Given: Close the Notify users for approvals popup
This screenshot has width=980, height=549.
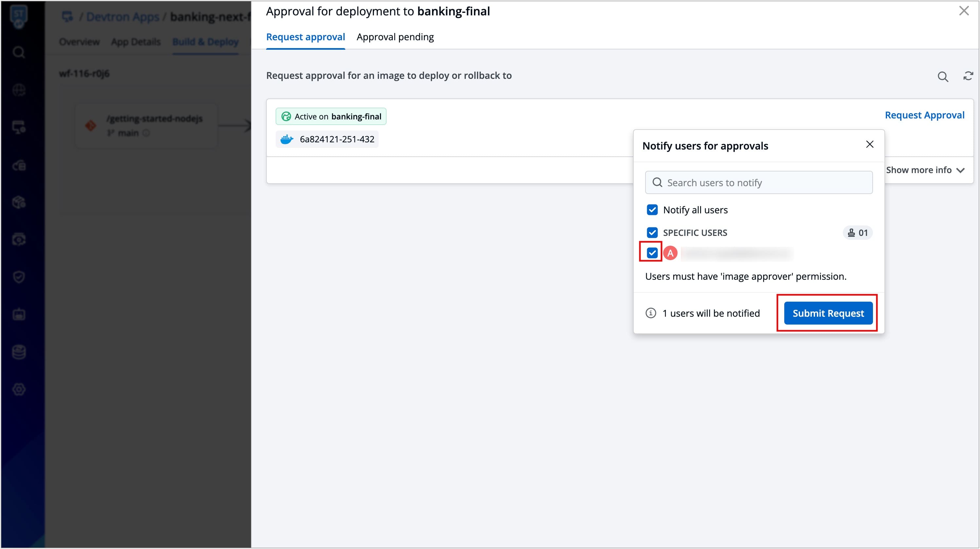Looking at the screenshot, I should coord(869,145).
